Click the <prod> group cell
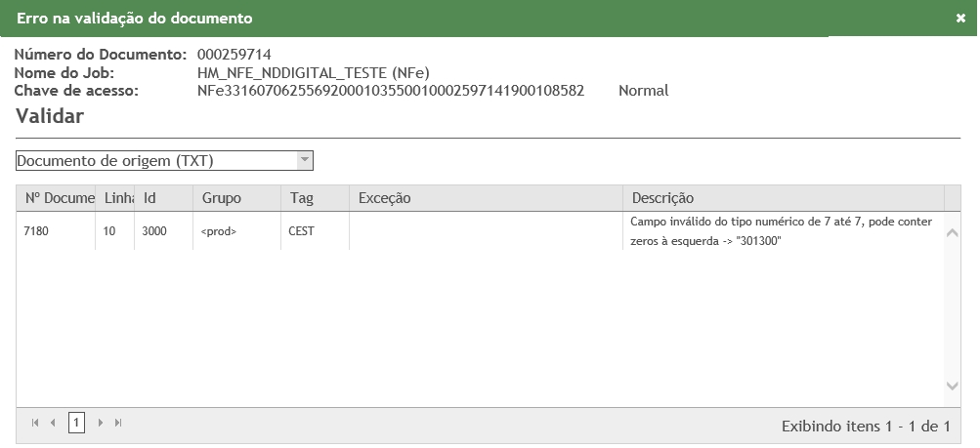The width and height of the screenshot is (980, 448). 219,232
